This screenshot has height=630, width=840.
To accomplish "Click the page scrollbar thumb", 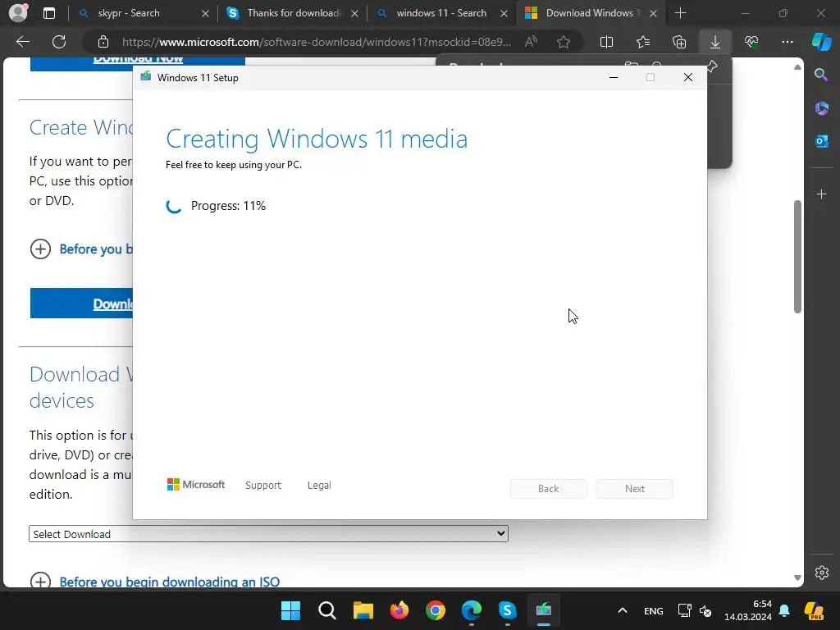I will (797, 257).
